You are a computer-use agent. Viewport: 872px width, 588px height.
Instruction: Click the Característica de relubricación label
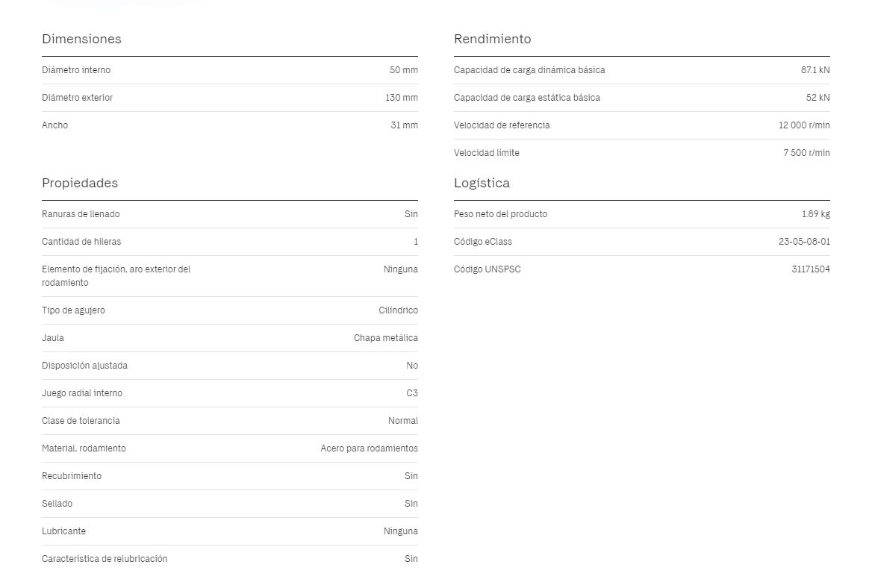(x=105, y=559)
